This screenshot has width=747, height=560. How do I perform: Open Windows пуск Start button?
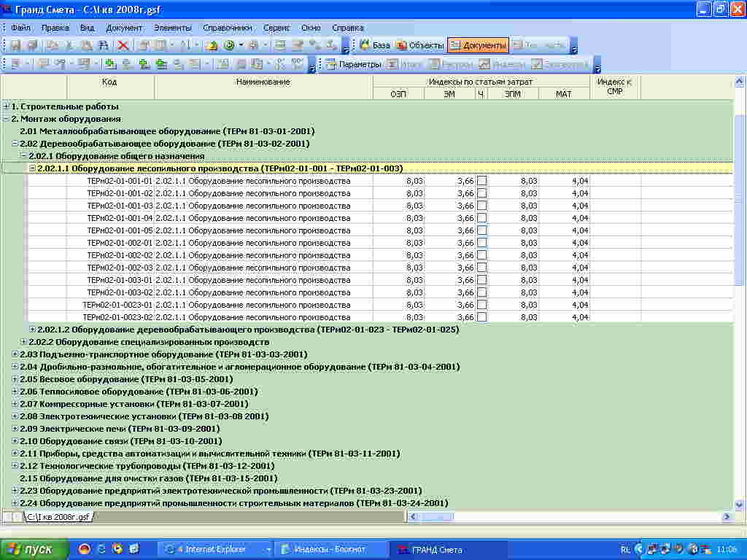point(34,549)
